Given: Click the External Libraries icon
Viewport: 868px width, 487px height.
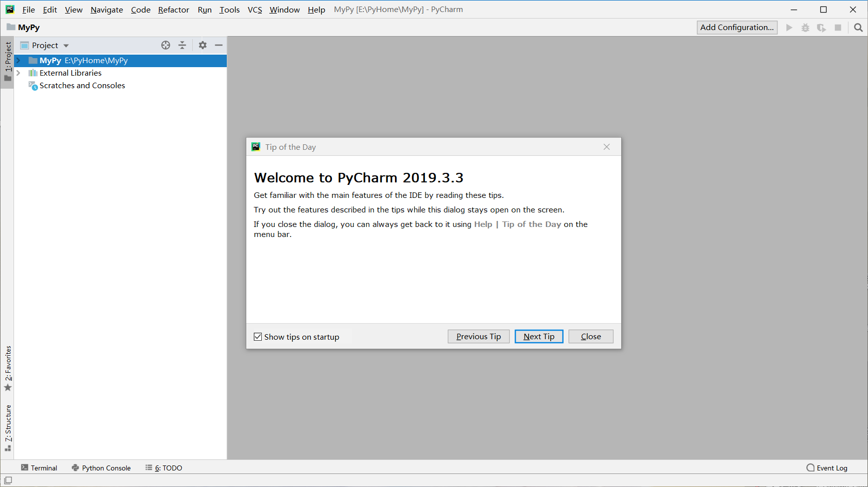Looking at the screenshot, I should click(33, 73).
